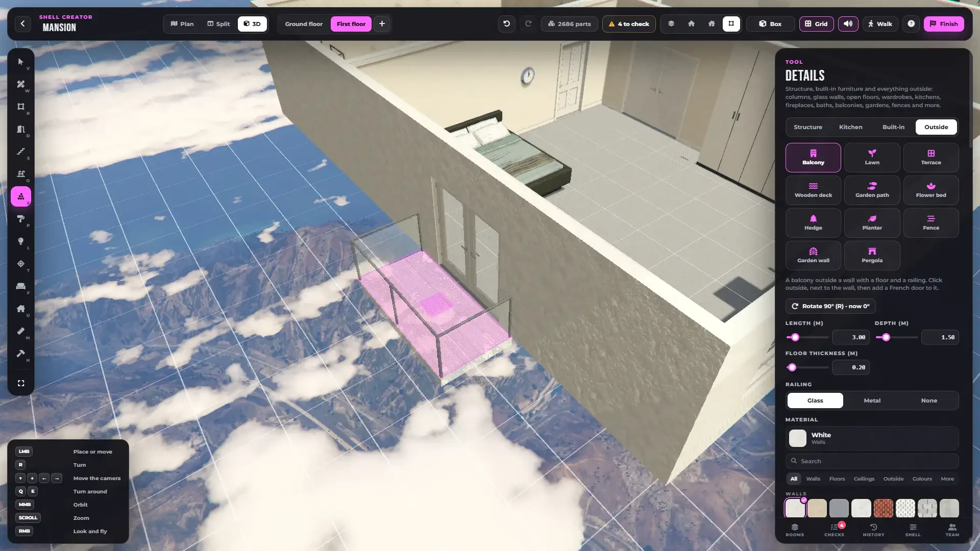This screenshot has width=980, height=551.
Task: Select the Ground floor tab
Action: (x=304, y=24)
